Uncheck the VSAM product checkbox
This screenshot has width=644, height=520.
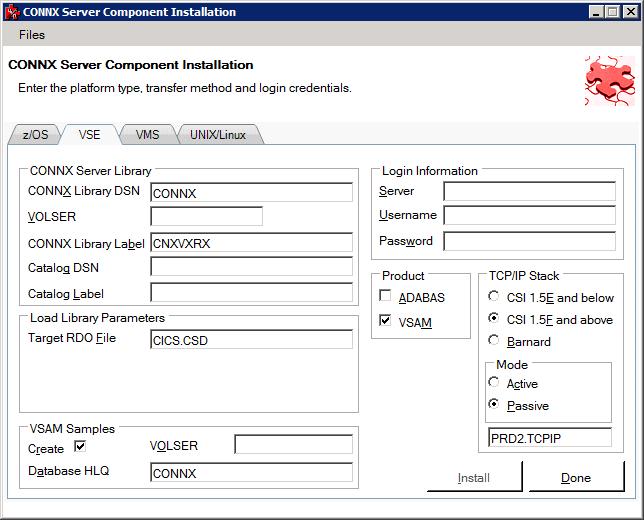[x=386, y=322]
